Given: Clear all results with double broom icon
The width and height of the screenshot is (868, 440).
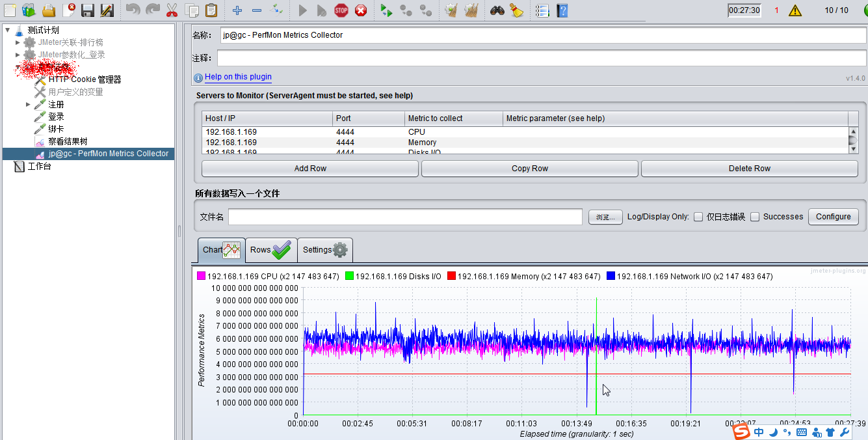Looking at the screenshot, I should 472,10.
